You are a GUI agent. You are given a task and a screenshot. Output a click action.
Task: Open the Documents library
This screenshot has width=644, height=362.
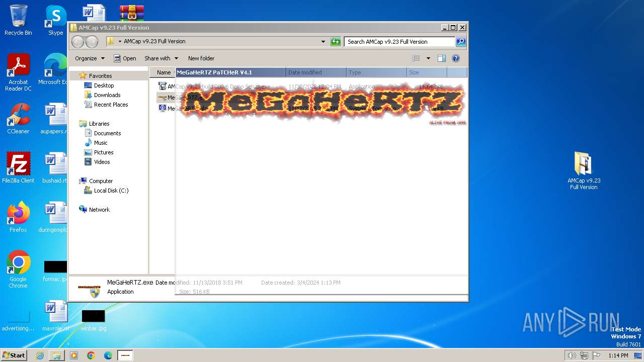coord(107,133)
